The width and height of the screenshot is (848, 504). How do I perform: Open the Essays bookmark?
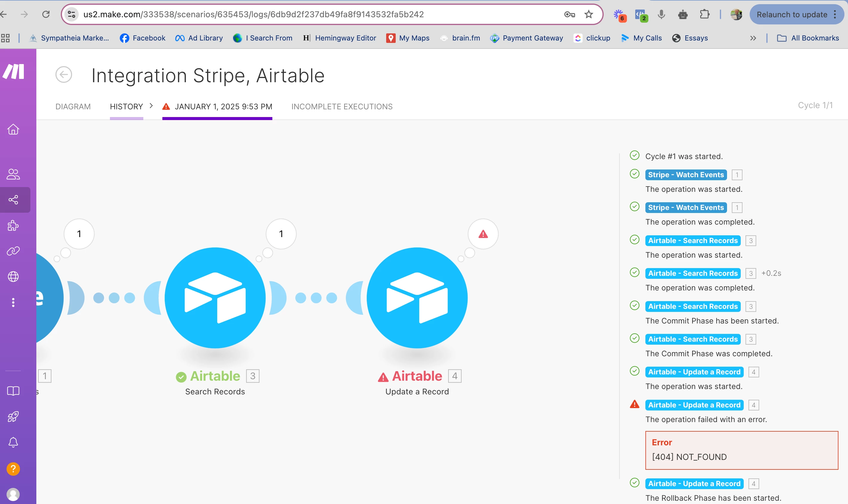tap(690, 38)
